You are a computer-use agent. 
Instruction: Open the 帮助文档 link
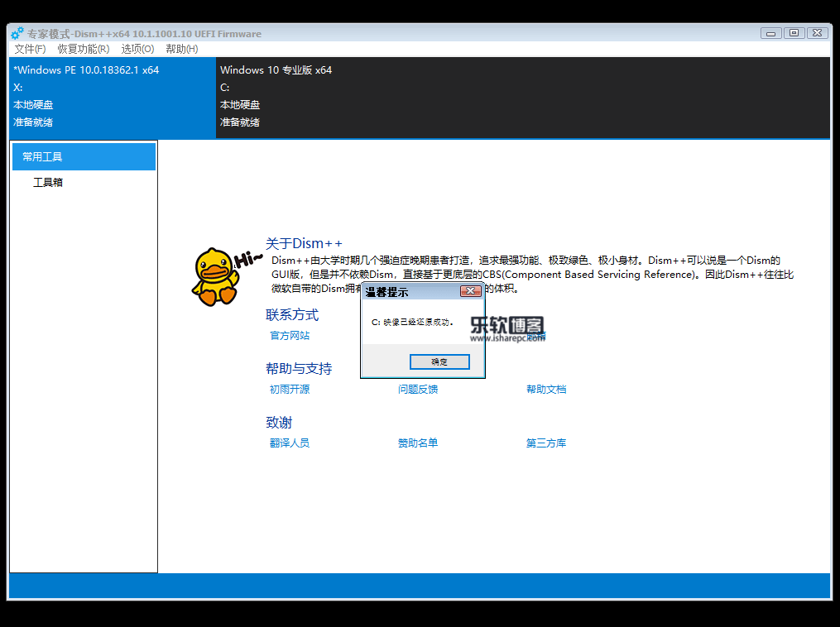click(546, 390)
